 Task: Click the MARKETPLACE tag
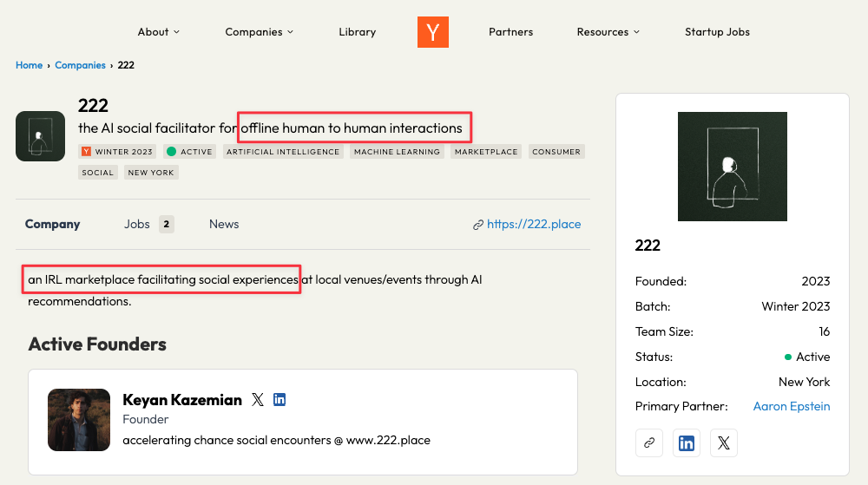click(486, 152)
